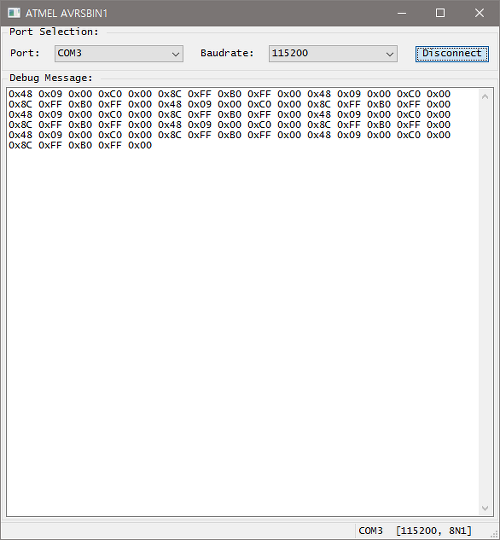Image resolution: width=500 pixels, height=540 pixels.
Task: Maximize the ATMEL AVRSBIN1 window
Action: coord(440,13)
